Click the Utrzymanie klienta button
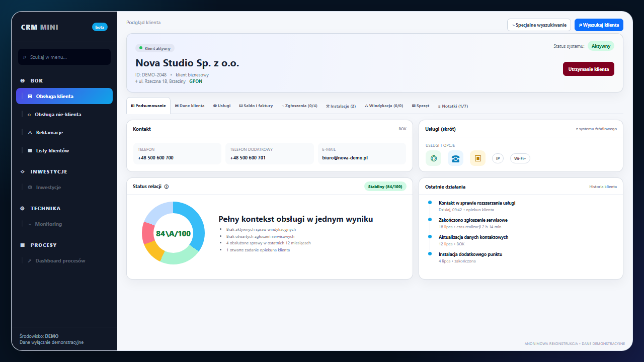644x362 pixels. click(x=589, y=69)
